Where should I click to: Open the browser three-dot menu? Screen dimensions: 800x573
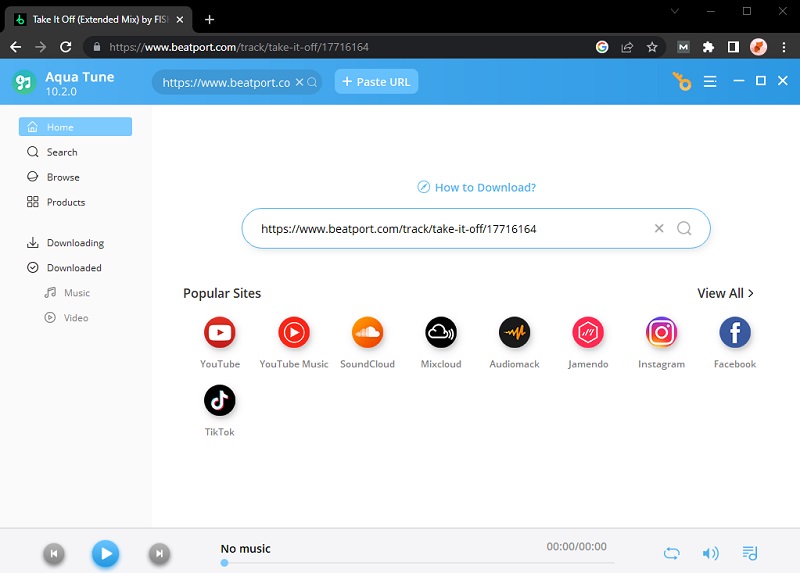784,47
